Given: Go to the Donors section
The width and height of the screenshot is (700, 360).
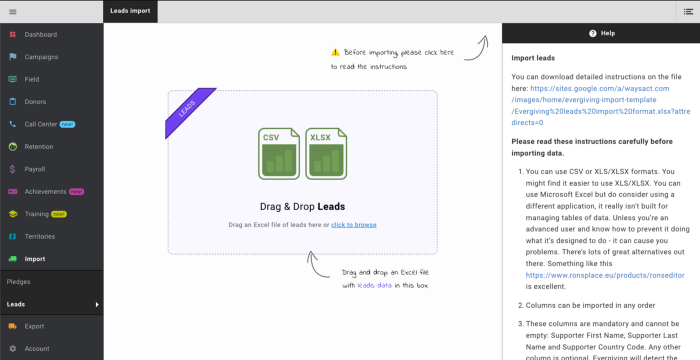Looking at the screenshot, I should tap(35, 101).
